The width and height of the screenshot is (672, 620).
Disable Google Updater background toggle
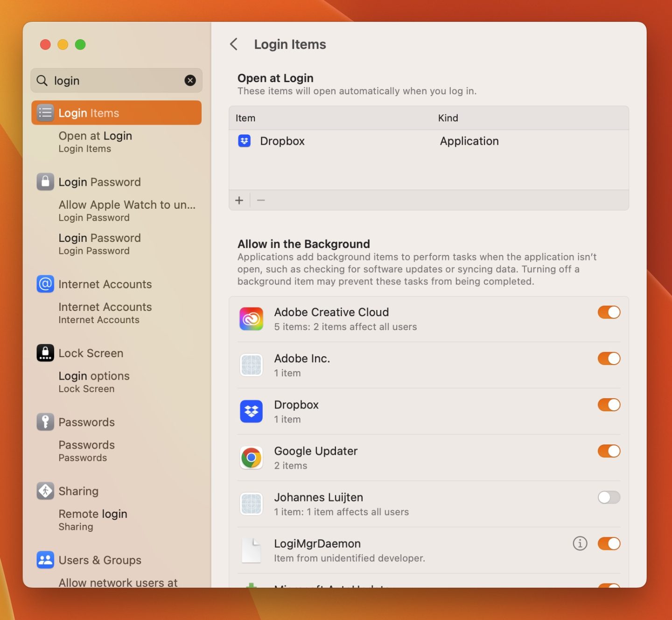[609, 451]
